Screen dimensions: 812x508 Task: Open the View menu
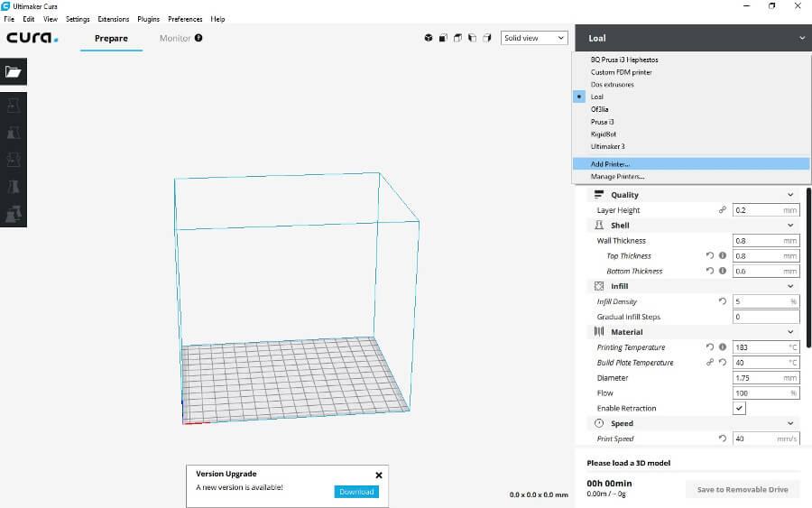(x=51, y=19)
